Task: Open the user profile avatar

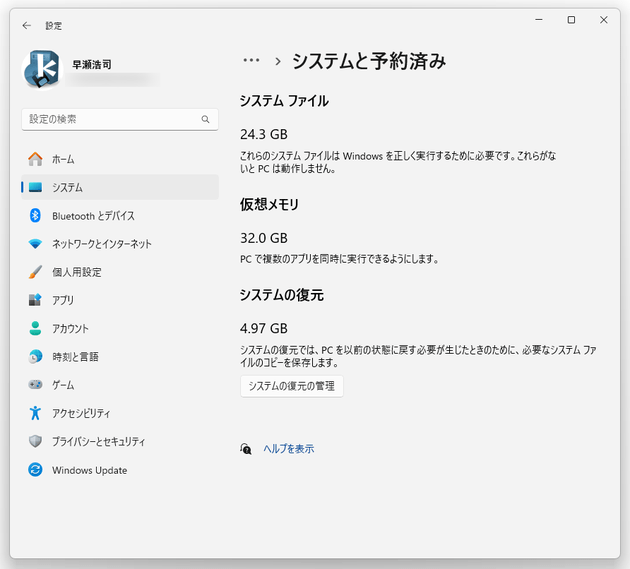Action: pos(42,70)
